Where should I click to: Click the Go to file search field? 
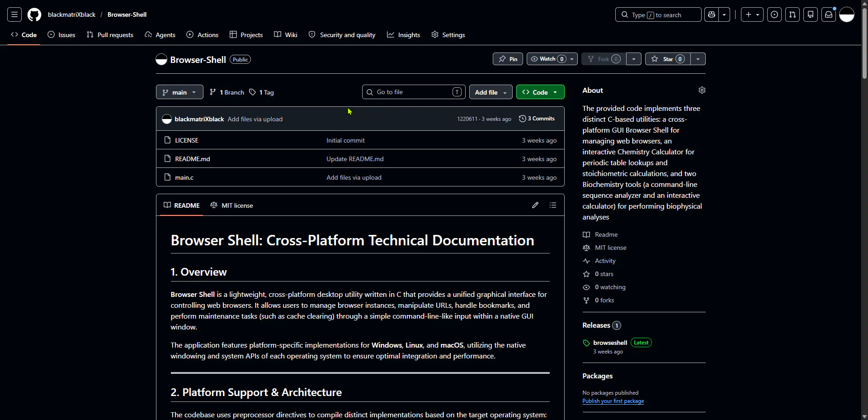coord(414,92)
